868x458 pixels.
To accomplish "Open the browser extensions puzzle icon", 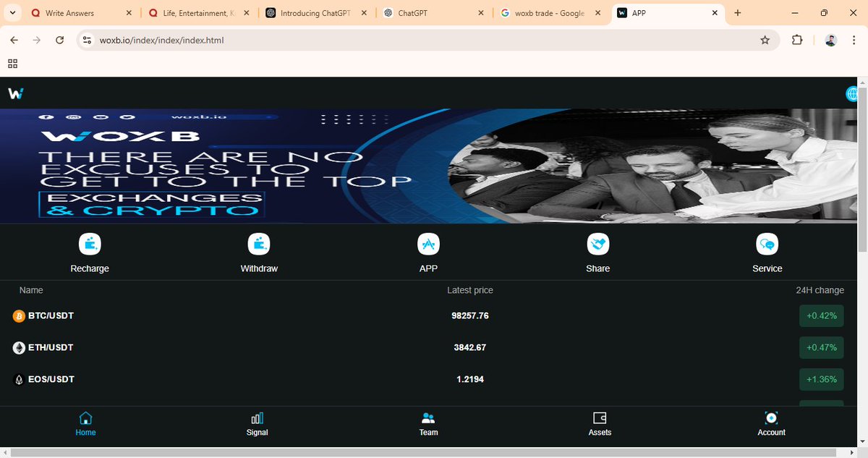I will coord(797,41).
